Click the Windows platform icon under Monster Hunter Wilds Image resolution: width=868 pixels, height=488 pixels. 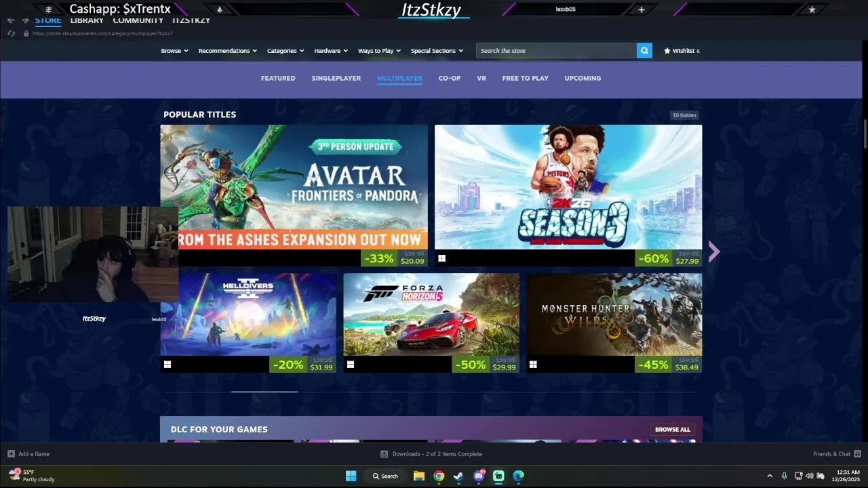click(534, 365)
